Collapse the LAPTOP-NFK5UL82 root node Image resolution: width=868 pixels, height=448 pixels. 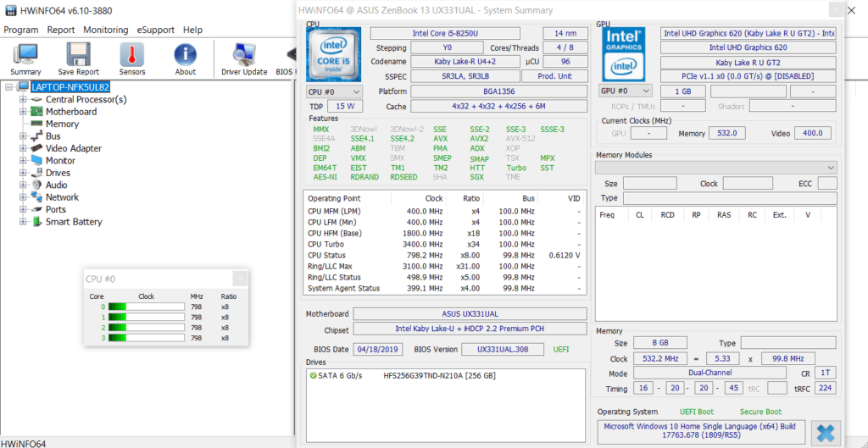[x=8, y=87]
